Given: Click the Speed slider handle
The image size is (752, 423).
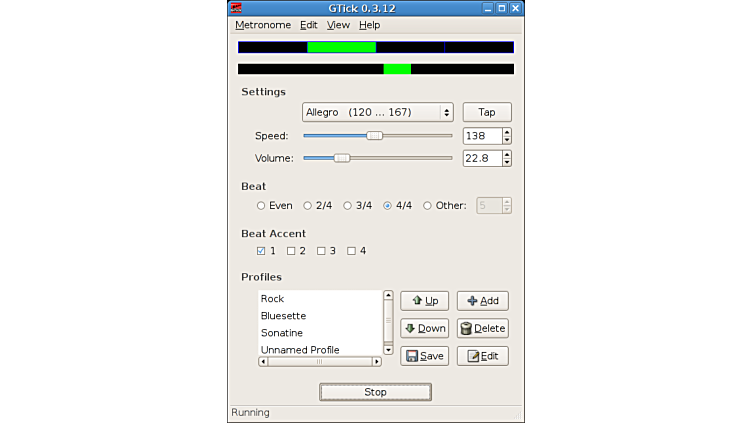Looking at the screenshot, I should 374,136.
